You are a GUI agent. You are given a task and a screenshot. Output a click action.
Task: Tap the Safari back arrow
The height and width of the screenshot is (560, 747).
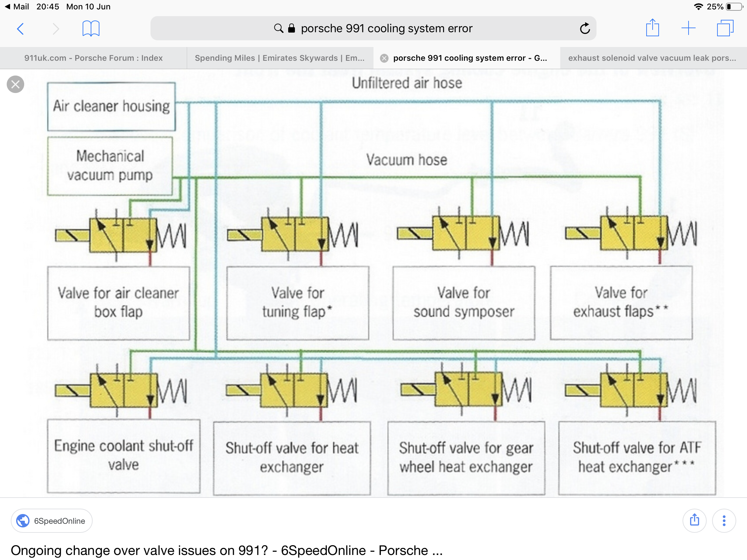click(x=20, y=29)
